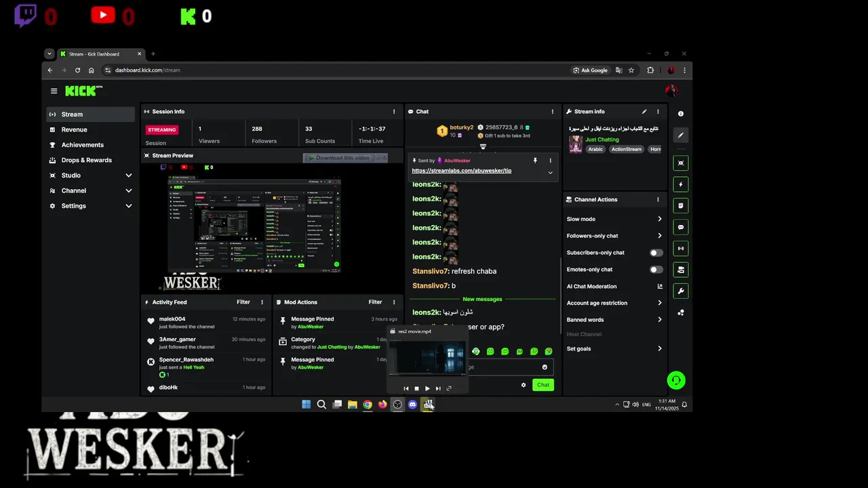
Task: Open AI Chat Moderation analytics icon
Action: click(x=660, y=287)
